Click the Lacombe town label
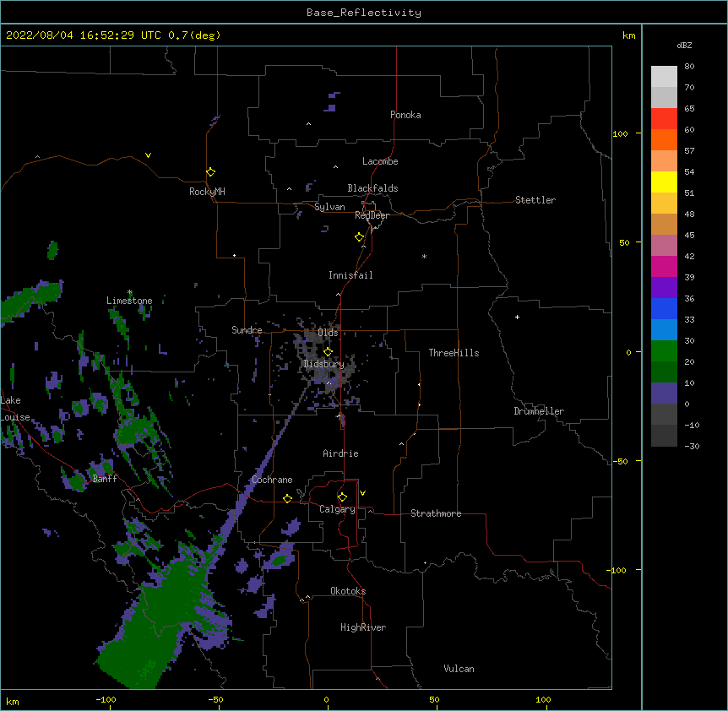 click(380, 161)
